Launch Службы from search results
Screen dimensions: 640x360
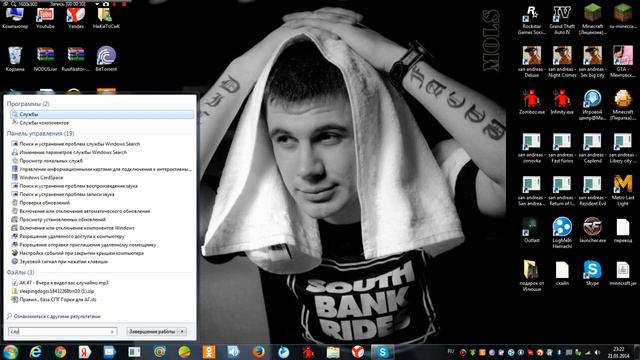pyautogui.click(x=102, y=114)
